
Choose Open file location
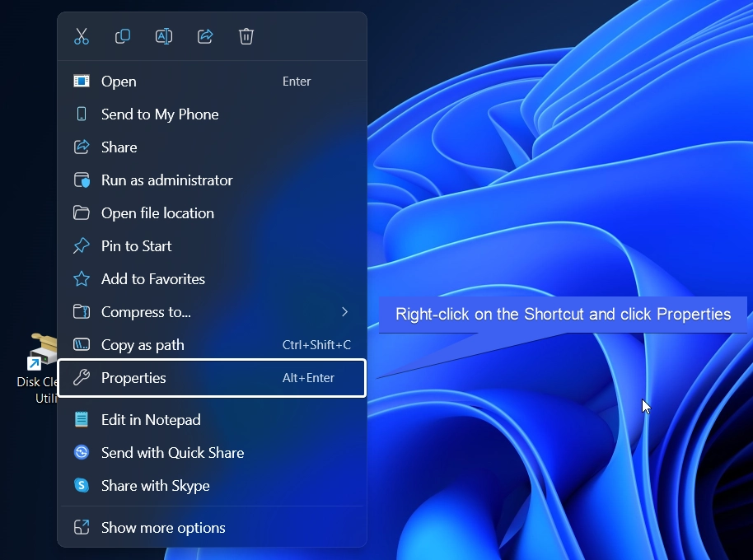212,213
